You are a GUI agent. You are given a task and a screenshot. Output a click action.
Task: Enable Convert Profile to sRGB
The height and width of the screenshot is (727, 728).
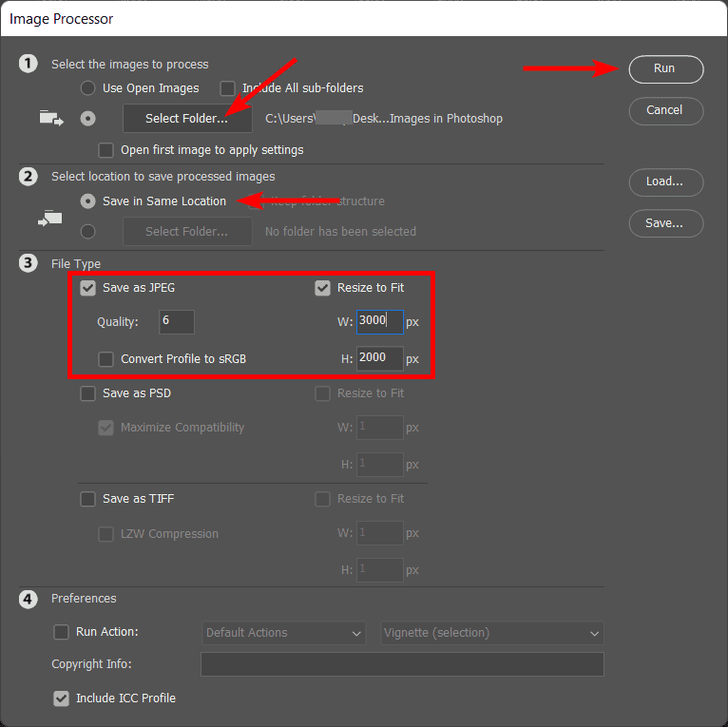tap(106, 359)
